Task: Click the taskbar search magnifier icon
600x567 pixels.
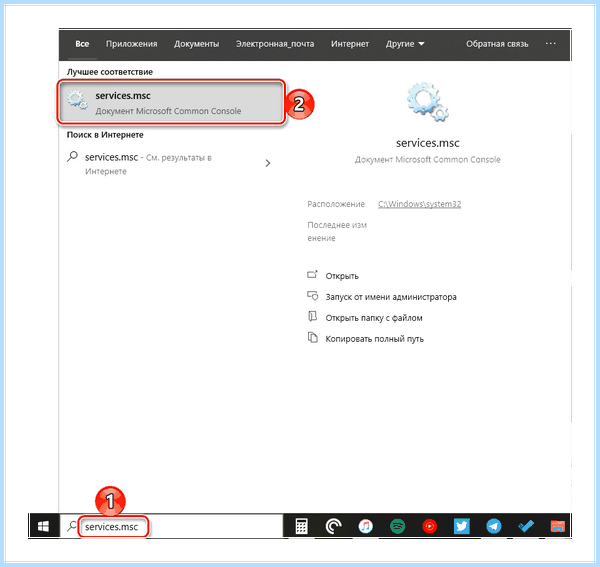Action: point(72,526)
